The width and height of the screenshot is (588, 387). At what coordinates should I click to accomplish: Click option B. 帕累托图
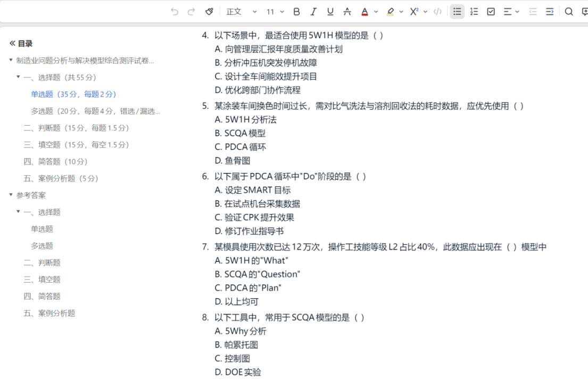click(236, 345)
